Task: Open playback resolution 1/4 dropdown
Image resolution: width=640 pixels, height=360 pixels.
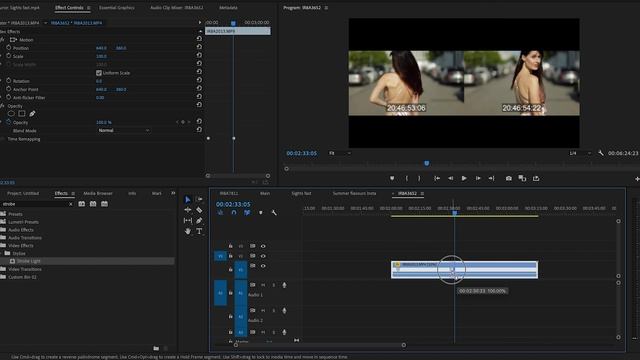Action: tap(580, 153)
